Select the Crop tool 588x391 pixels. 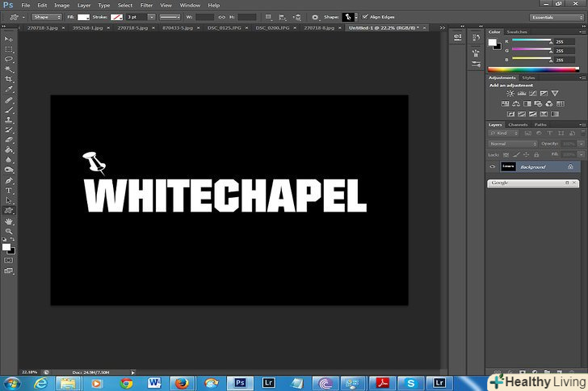point(10,79)
